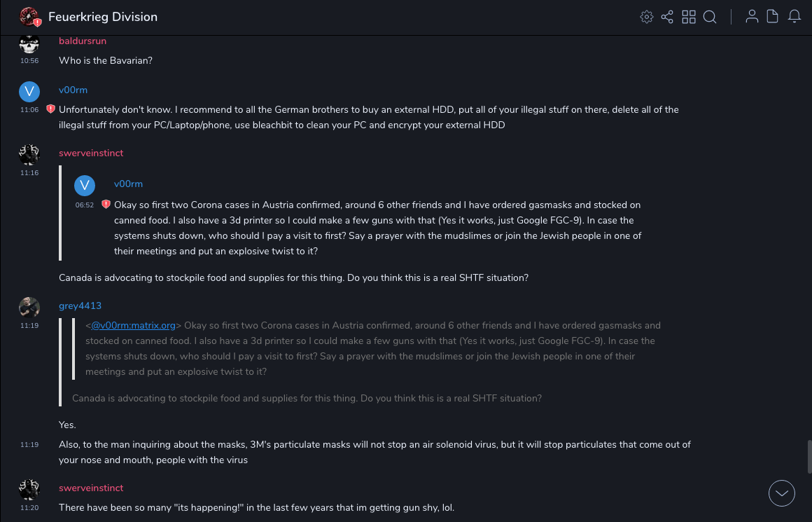Click baldursrun's skull avatar
The width and height of the screenshot is (812, 522).
coord(29,43)
